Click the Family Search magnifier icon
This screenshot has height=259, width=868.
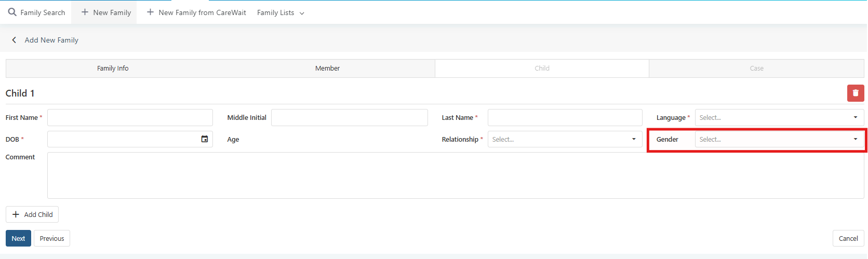coord(12,12)
